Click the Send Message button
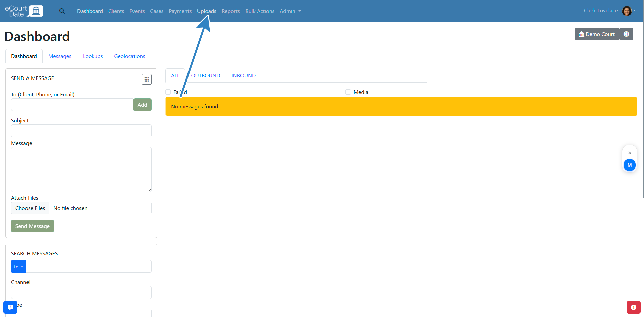This screenshot has width=644, height=317. [33, 226]
